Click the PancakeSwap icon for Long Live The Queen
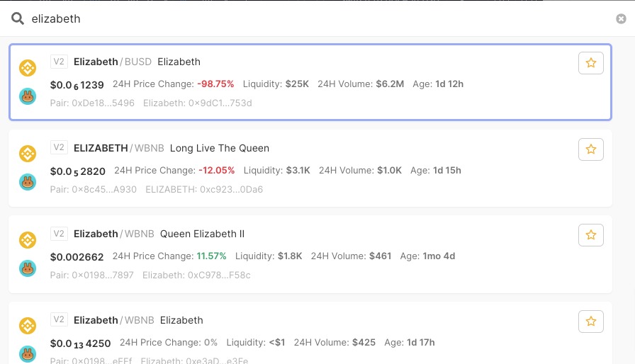The image size is (635, 364). pyautogui.click(x=28, y=182)
